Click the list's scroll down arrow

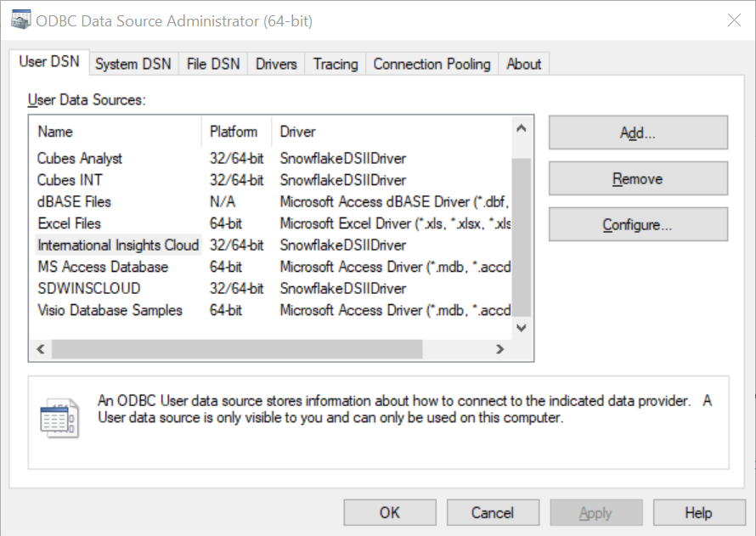(522, 328)
